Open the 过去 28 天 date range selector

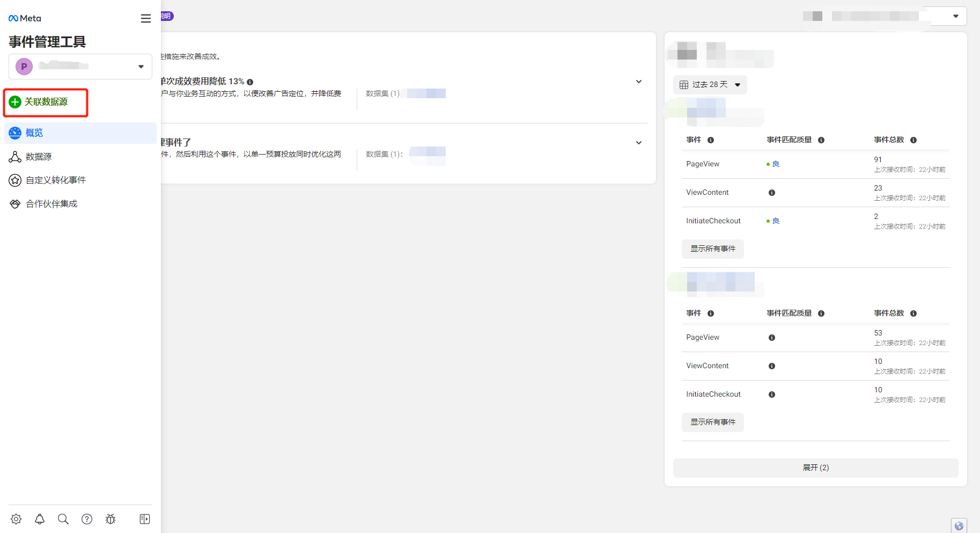point(709,84)
